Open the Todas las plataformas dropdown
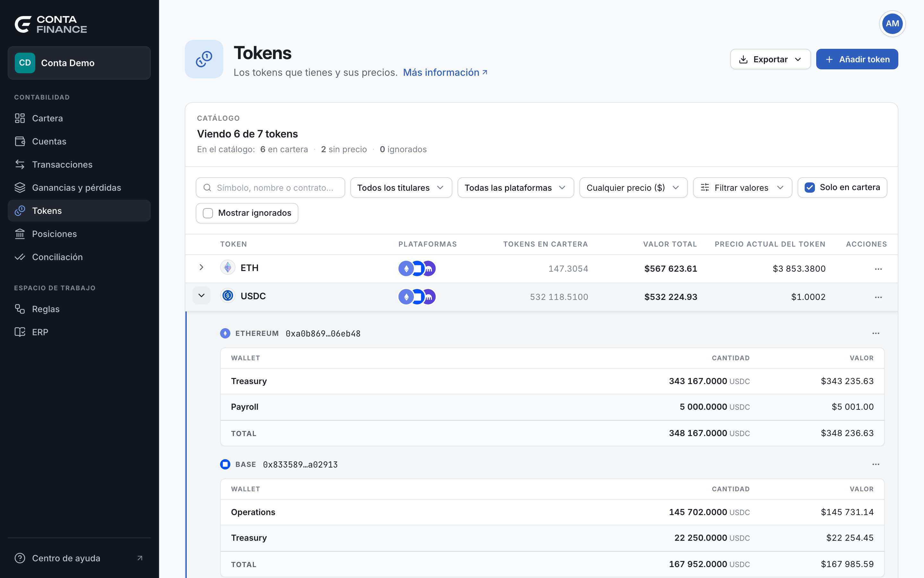924x578 pixels. tap(516, 188)
